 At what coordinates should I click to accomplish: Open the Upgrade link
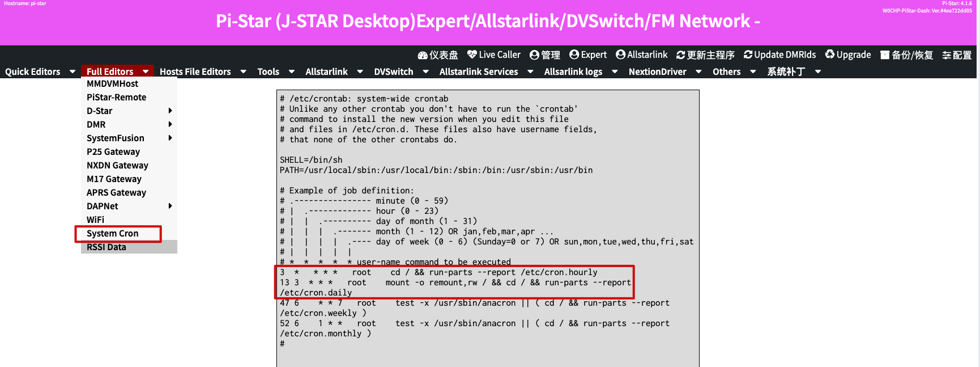[x=848, y=55]
